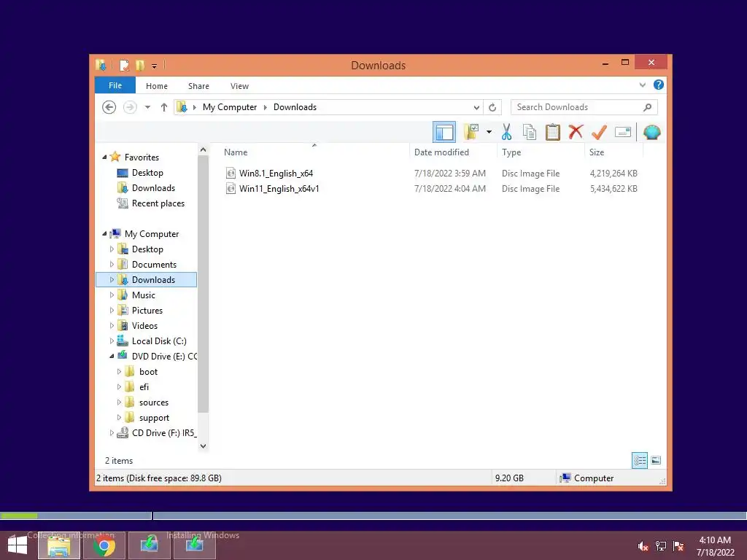Image resolution: width=747 pixels, height=560 pixels.
Task: Open Customize Quick Access Toolbar dropdown
Action: pyautogui.click(x=155, y=66)
